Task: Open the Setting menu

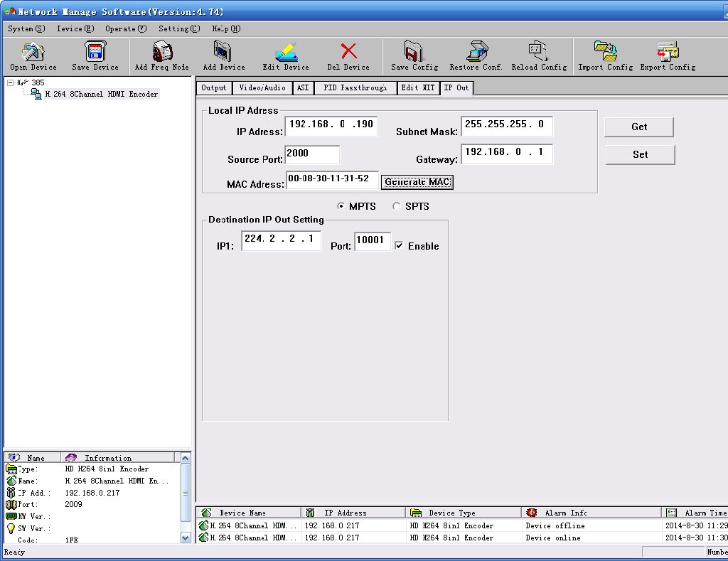Action: click(179, 28)
